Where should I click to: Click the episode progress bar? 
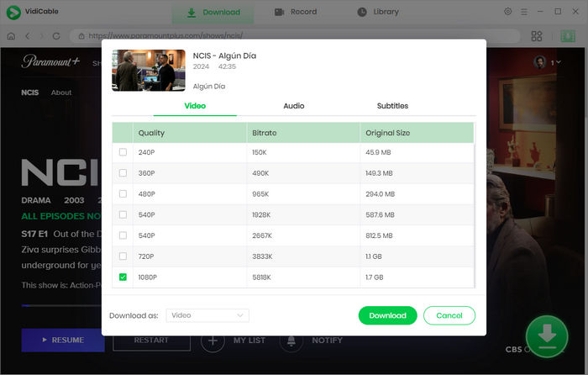61,305
